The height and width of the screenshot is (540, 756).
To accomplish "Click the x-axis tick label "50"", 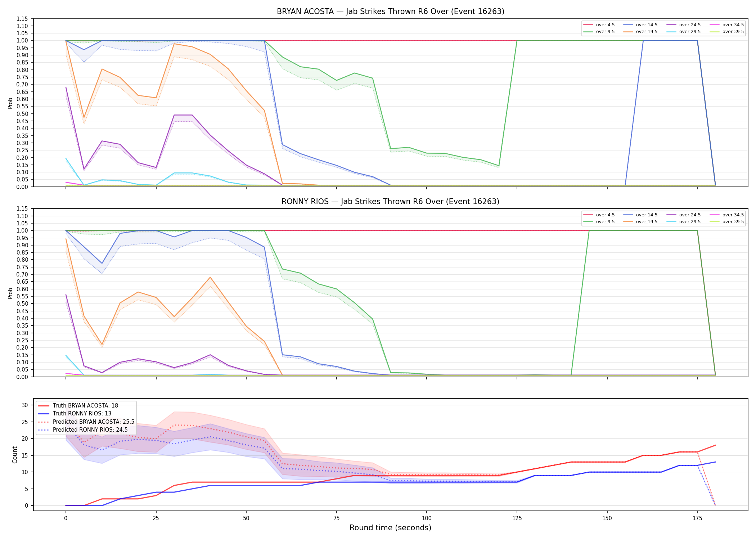I will [246, 518].
